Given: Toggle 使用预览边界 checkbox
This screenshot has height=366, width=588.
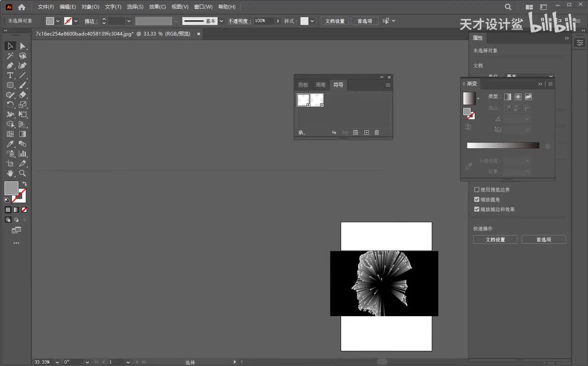Looking at the screenshot, I should (x=477, y=190).
